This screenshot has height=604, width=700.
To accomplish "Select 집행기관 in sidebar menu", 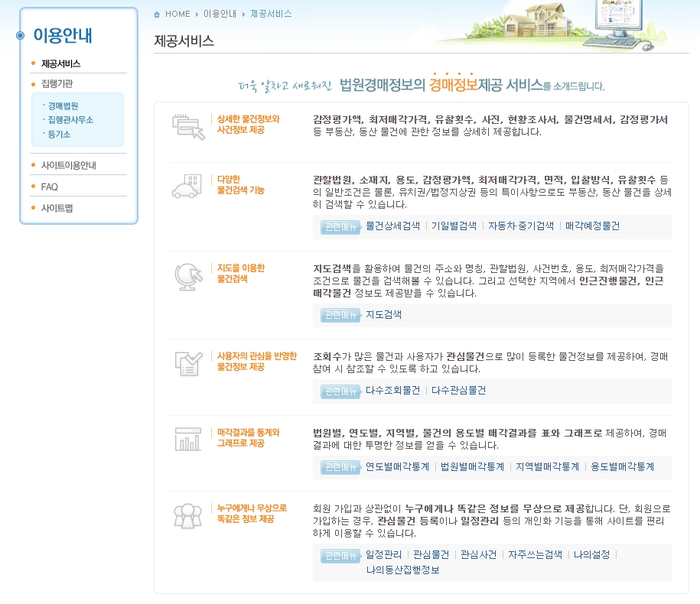I will [57, 84].
